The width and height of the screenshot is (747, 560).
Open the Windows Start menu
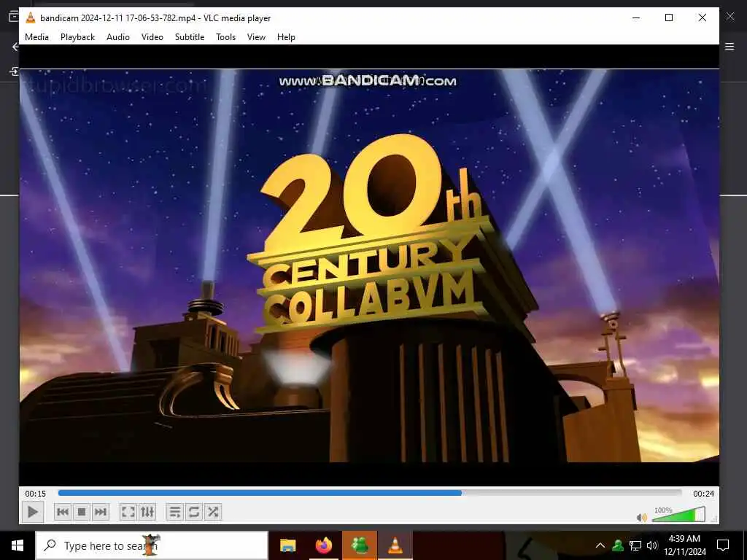(18, 545)
